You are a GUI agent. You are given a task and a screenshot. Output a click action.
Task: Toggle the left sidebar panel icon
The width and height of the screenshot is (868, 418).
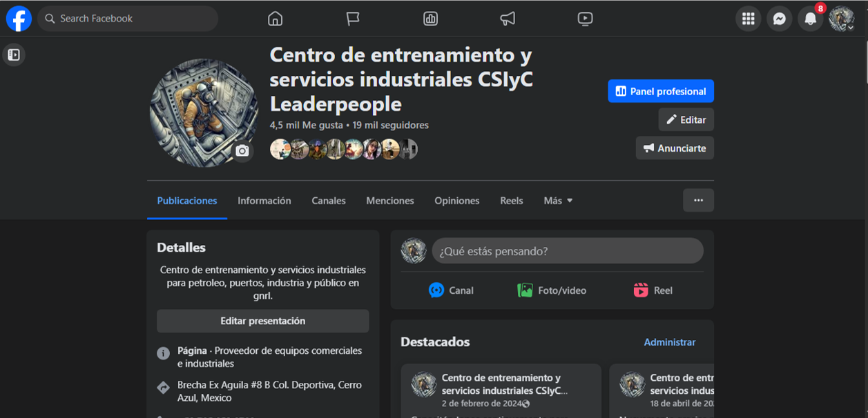tap(14, 55)
